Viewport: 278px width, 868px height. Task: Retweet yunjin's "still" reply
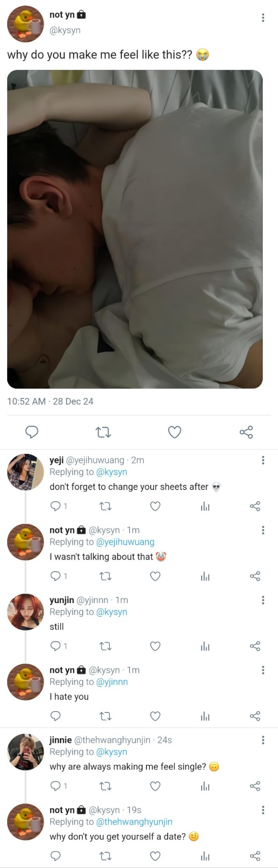105,646
